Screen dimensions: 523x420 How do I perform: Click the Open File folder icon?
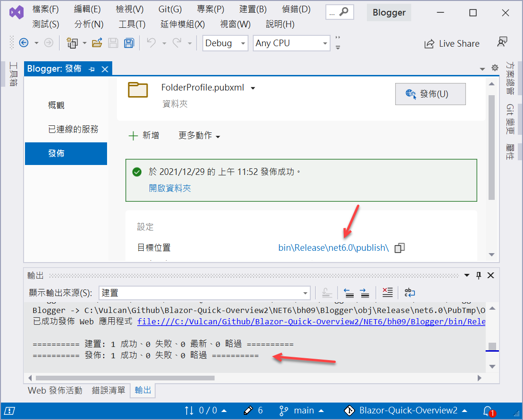pyautogui.click(x=97, y=43)
